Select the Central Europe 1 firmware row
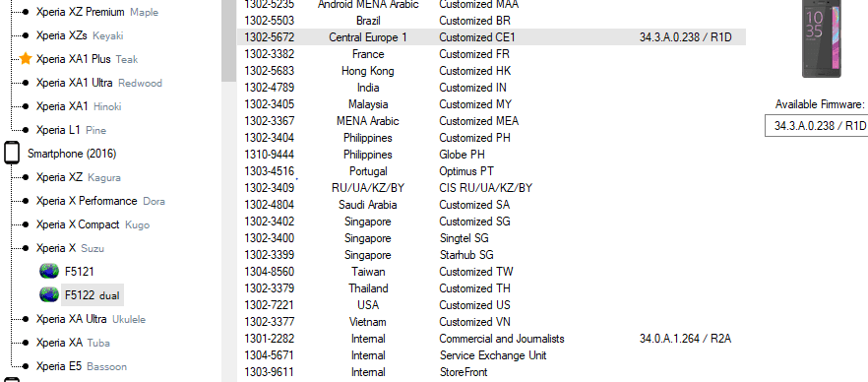Viewport: 868px width, 382px height. 491,37
